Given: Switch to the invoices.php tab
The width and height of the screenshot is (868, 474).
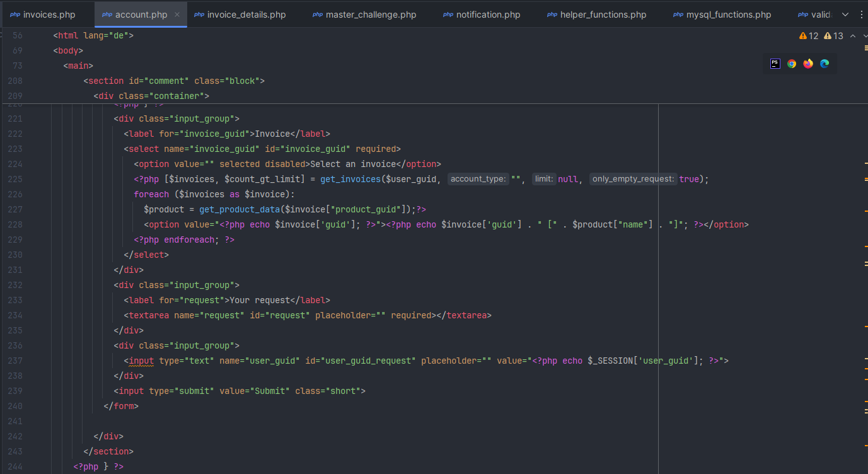Looking at the screenshot, I should click(49, 14).
